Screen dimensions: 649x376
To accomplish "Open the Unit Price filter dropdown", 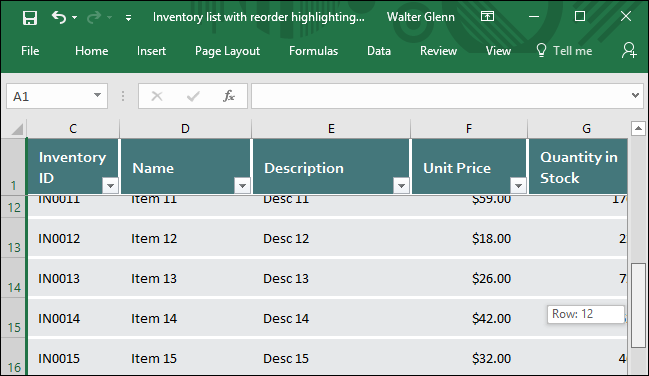I will click(518, 186).
